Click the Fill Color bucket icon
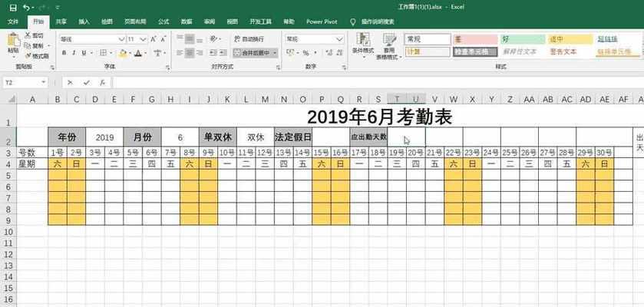 point(122,53)
